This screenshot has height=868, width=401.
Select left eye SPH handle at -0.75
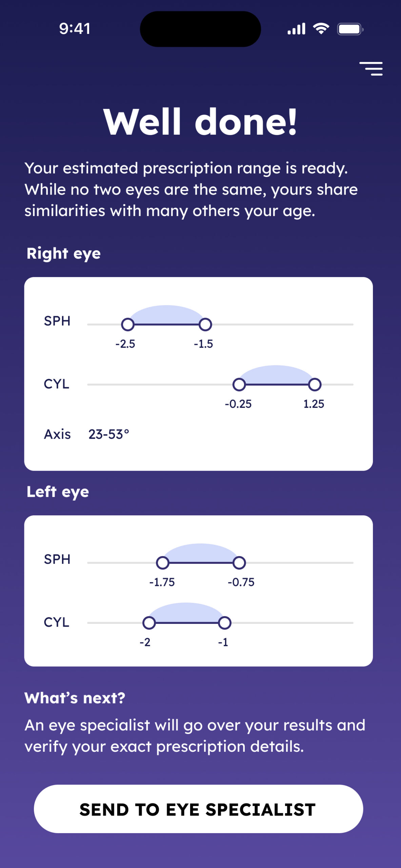point(239,563)
